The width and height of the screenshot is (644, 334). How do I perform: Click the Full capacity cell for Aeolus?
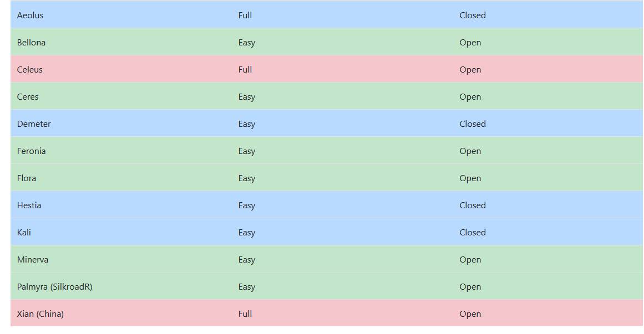[x=245, y=16]
